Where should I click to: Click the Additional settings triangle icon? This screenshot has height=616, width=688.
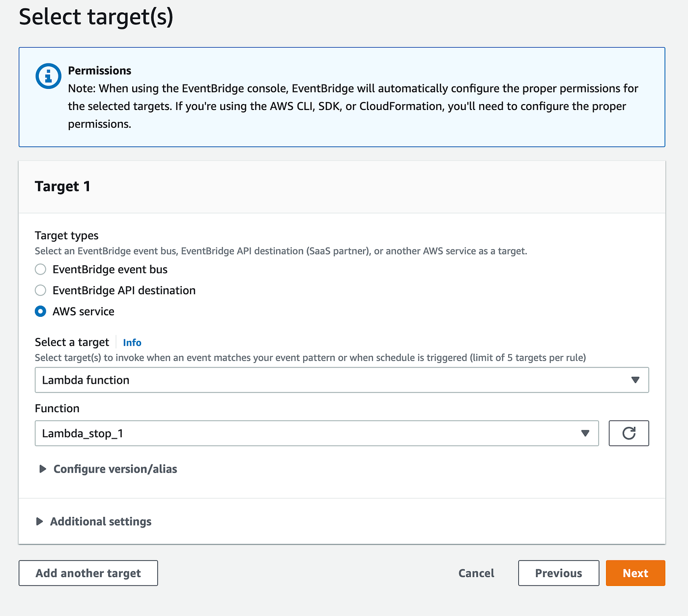(39, 522)
